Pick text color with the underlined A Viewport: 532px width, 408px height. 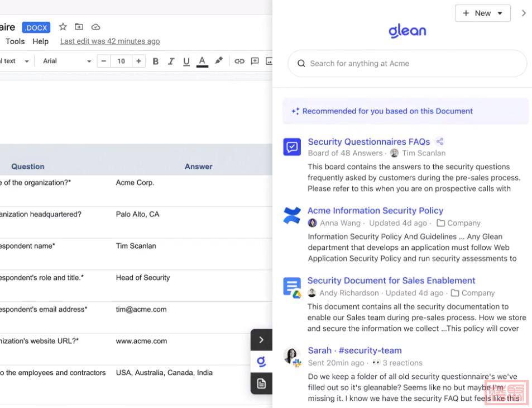click(202, 61)
